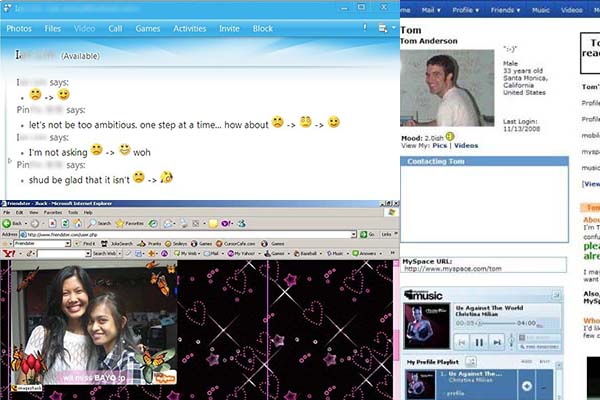This screenshot has height=400, width=600.
Task: Open the Tools menu in Internet Explorer
Action: [73, 212]
